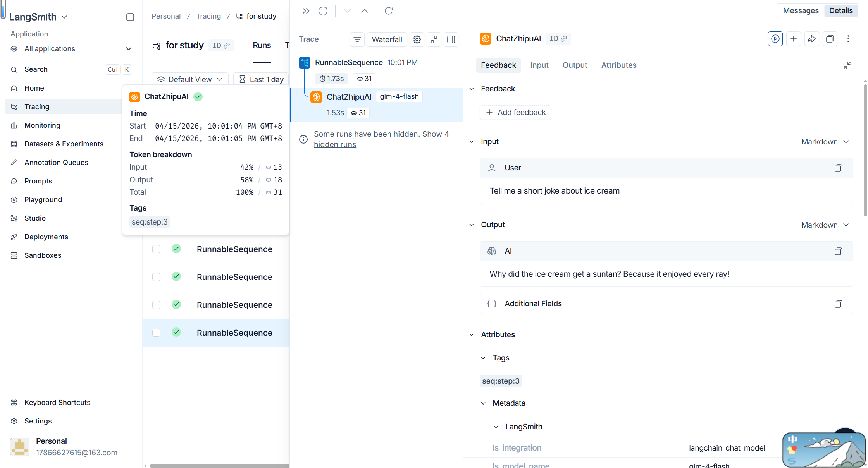The width and height of the screenshot is (868, 468).
Task: Open run in Playground play icon
Action: click(x=775, y=39)
